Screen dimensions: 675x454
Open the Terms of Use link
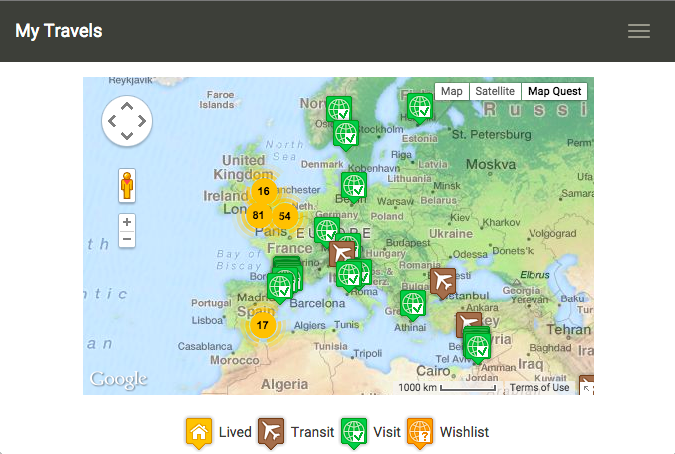(539, 387)
